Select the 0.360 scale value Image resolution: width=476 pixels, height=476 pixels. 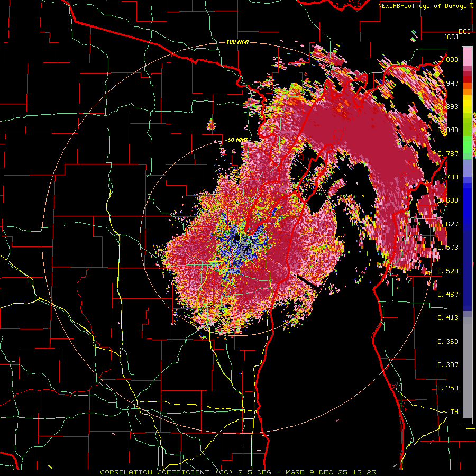(x=448, y=341)
